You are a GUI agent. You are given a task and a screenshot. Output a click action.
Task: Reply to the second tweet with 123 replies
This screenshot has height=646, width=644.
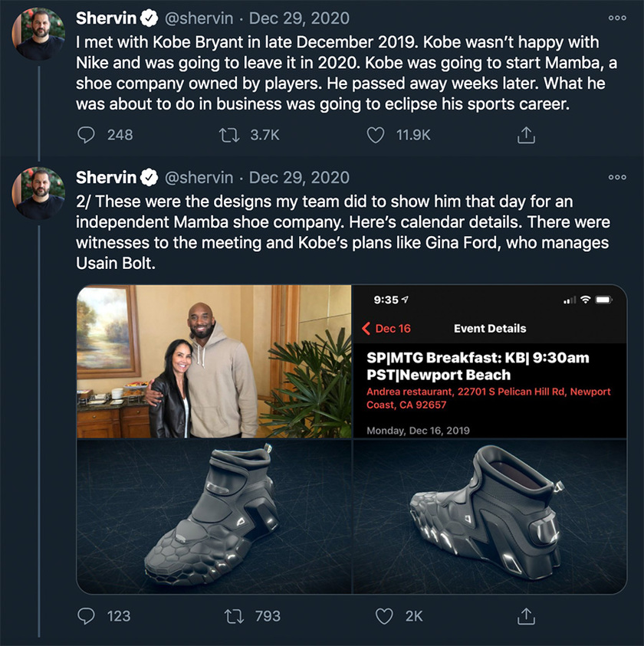tap(87, 615)
